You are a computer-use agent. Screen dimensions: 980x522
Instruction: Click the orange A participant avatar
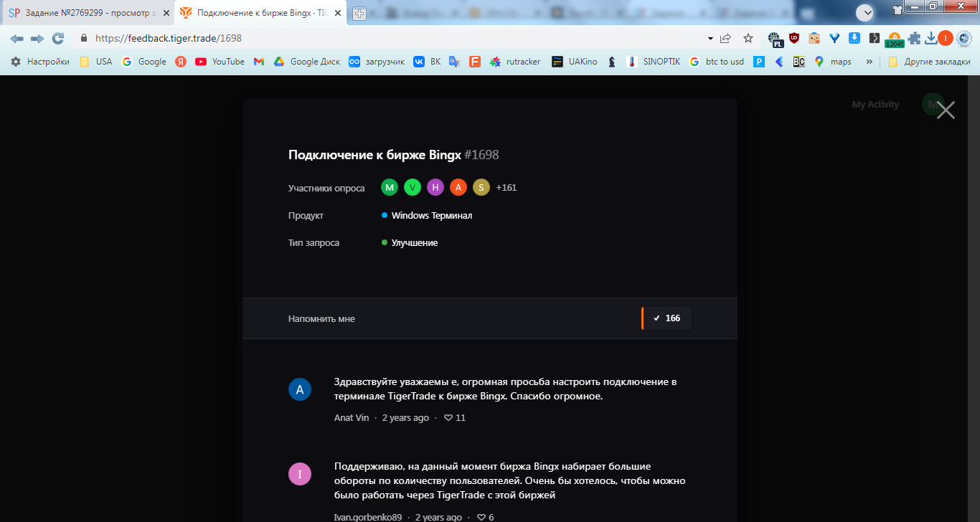pos(458,188)
